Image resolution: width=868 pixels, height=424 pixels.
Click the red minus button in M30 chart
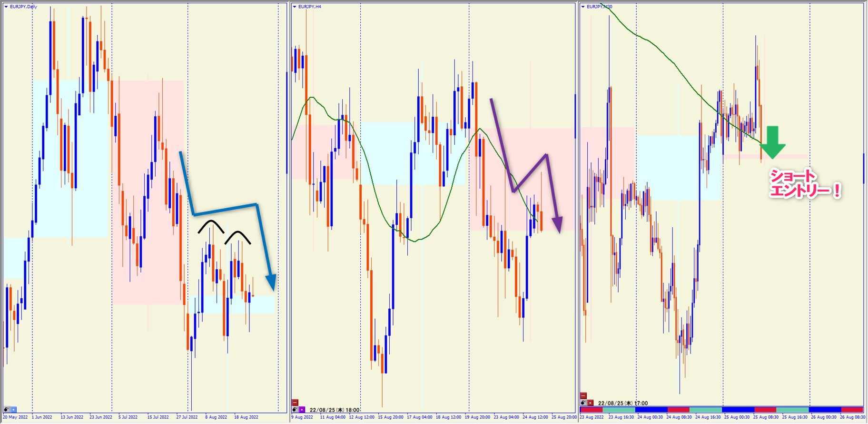pyautogui.click(x=583, y=396)
